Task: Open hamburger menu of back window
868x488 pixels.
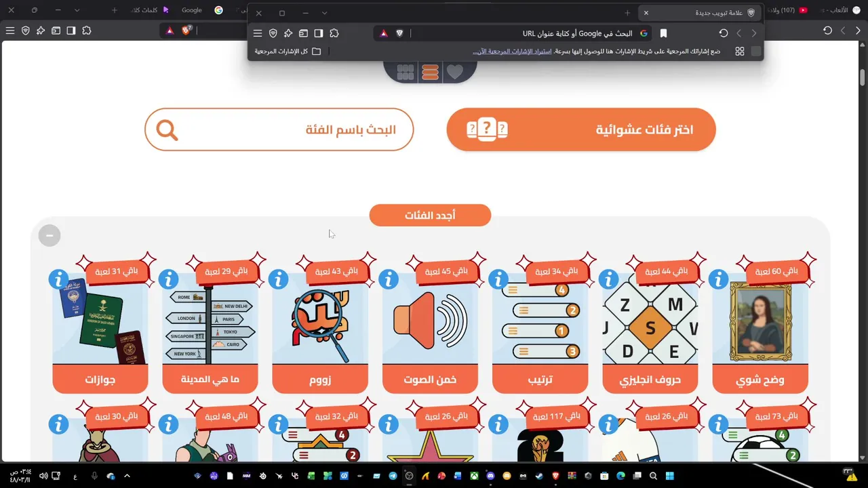Action: 10,30
